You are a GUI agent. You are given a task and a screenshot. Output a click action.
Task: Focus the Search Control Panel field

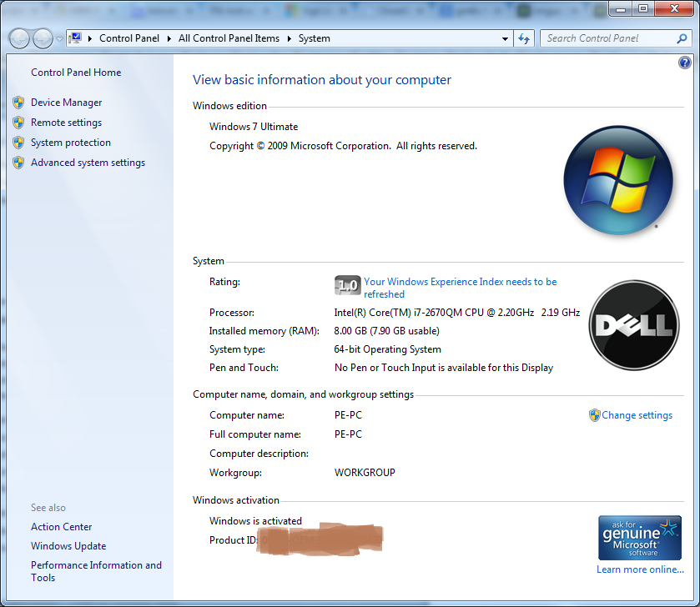(609, 39)
